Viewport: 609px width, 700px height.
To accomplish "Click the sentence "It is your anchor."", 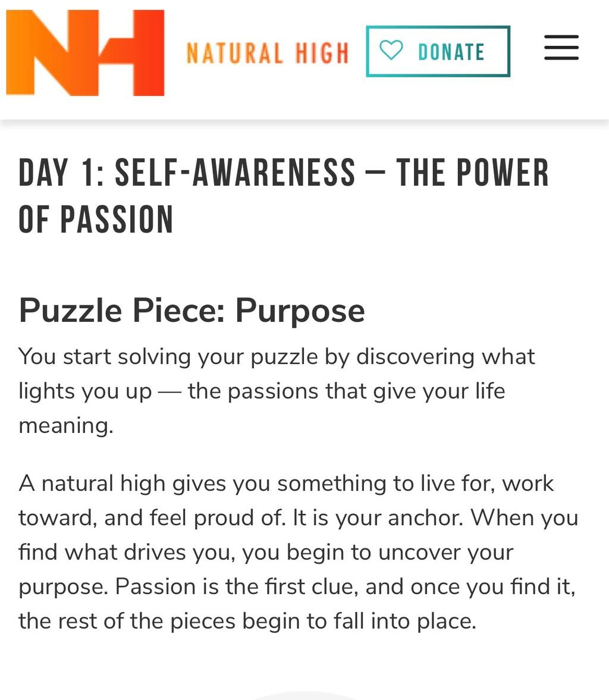I will 378,517.
